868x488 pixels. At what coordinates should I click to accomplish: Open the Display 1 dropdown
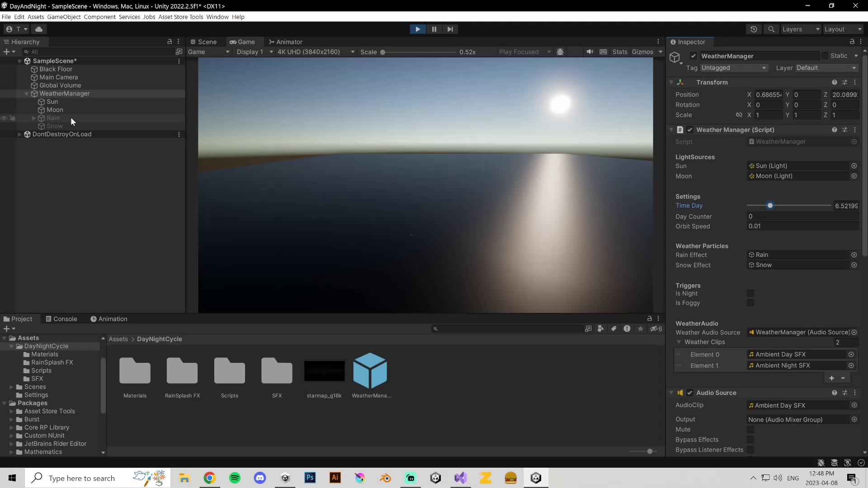[x=255, y=52]
